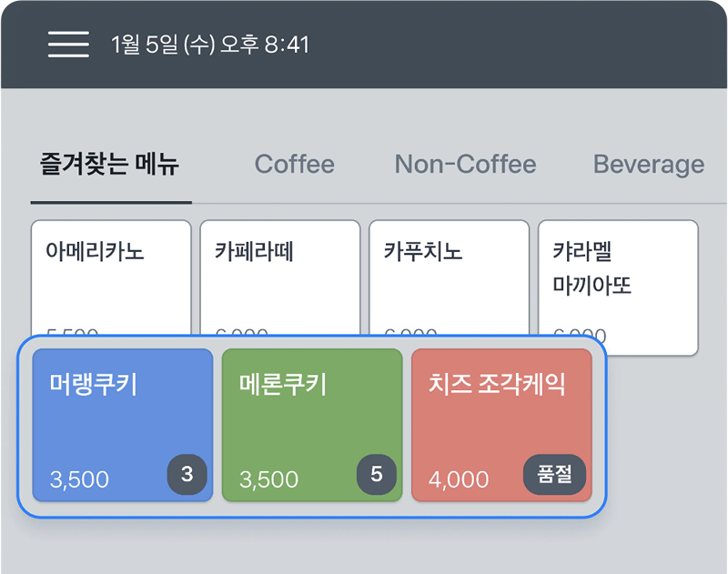
Task: Switch to the 즐겨찾는 메뉴 tab
Action: coord(110,165)
